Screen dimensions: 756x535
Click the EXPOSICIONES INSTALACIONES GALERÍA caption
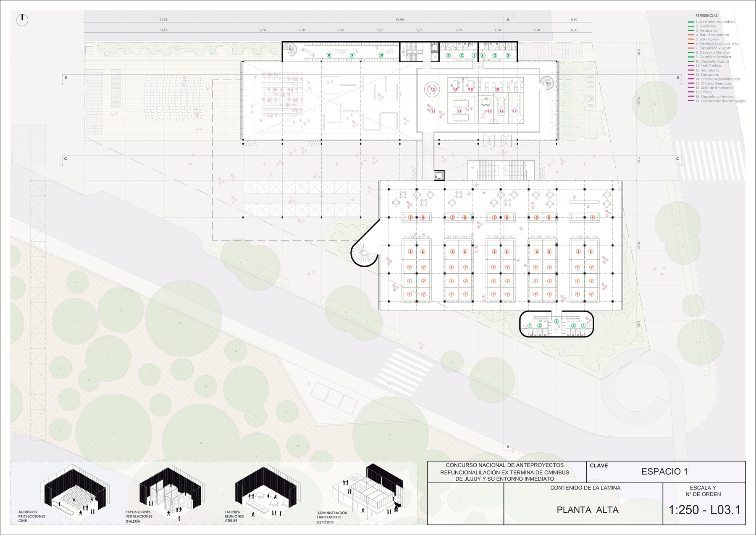point(139,517)
